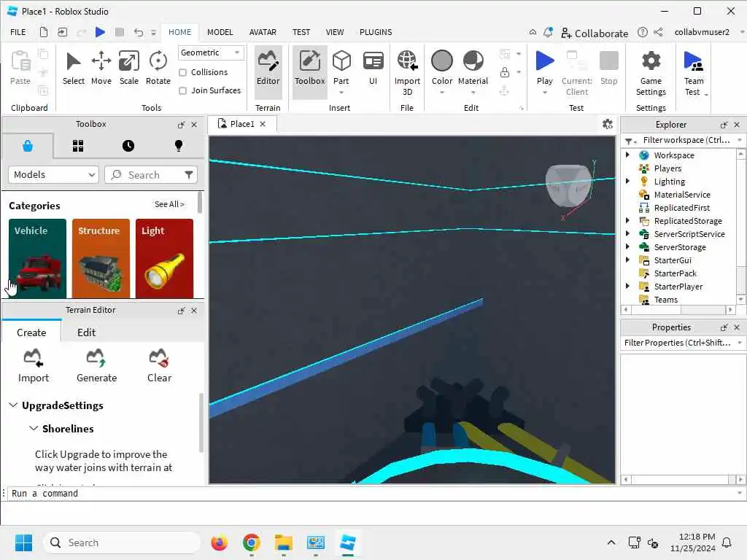Open the Structure category card
The image size is (747, 560).
tap(101, 259)
